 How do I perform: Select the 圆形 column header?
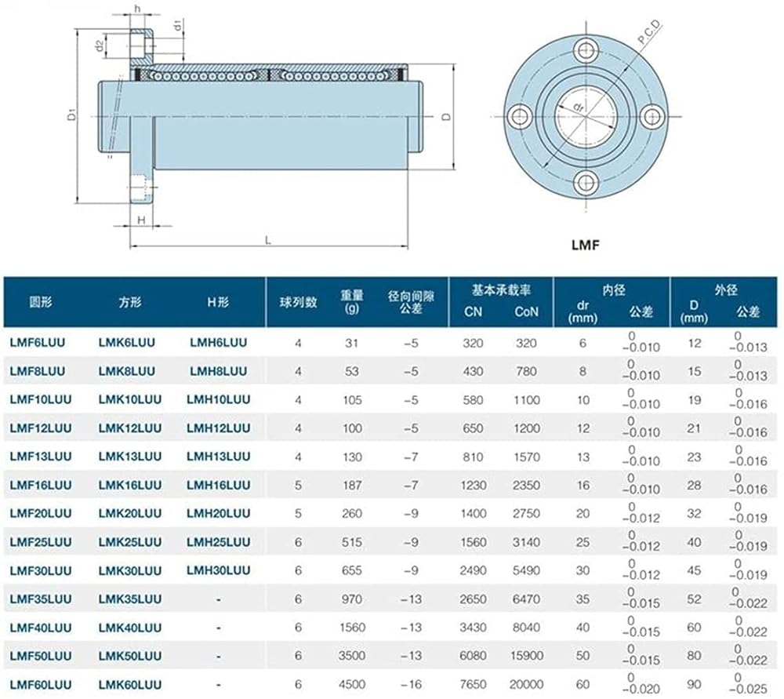coord(41,302)
